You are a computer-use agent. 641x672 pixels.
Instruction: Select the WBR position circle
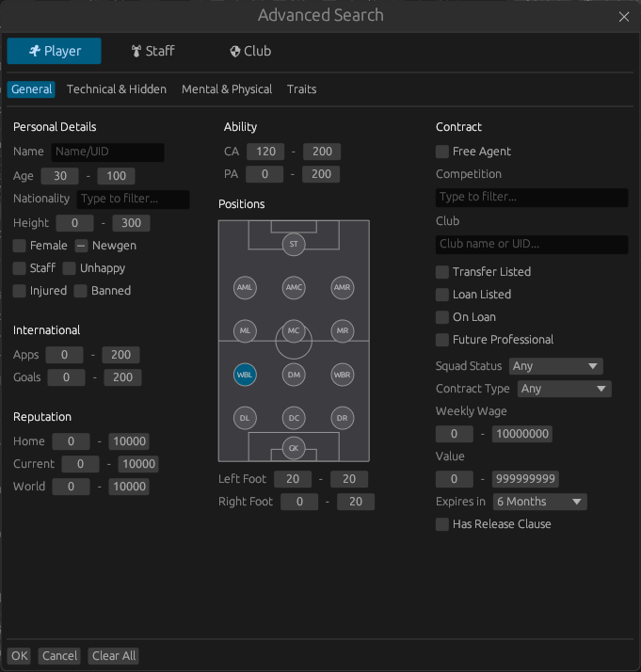[342, 375]
